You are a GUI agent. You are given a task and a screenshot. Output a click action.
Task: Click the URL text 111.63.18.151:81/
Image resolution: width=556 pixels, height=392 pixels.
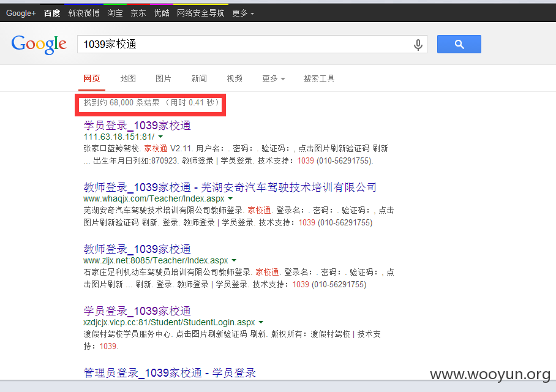(x=119, y=137)
